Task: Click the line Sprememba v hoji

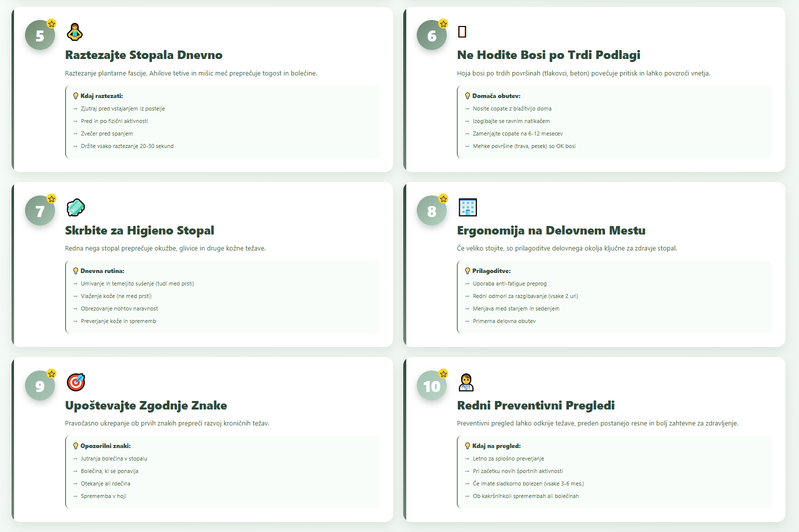Action: click(x=104, y=496)
